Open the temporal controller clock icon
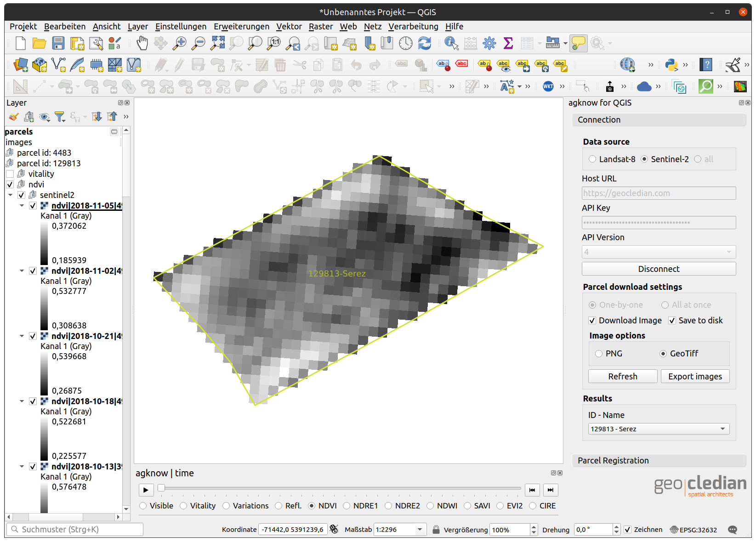This screenshot has height=542, width=756. pos(406,44)
